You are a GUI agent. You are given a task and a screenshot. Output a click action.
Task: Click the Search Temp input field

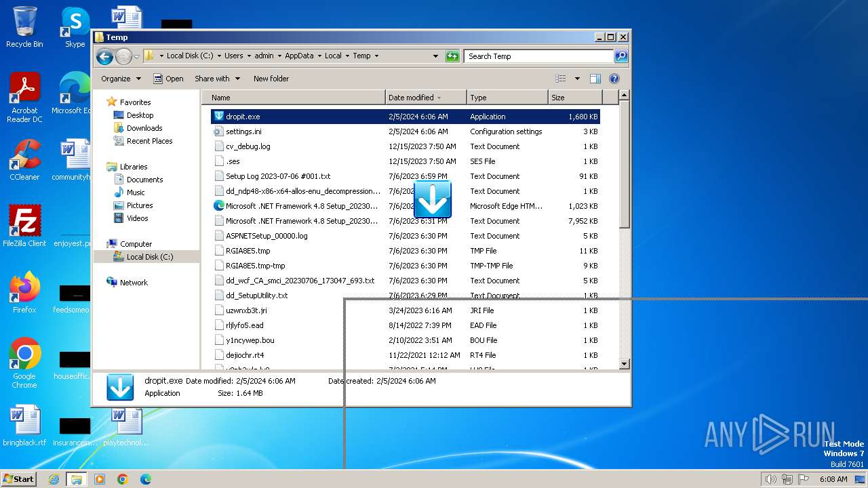tap(539, 56)
